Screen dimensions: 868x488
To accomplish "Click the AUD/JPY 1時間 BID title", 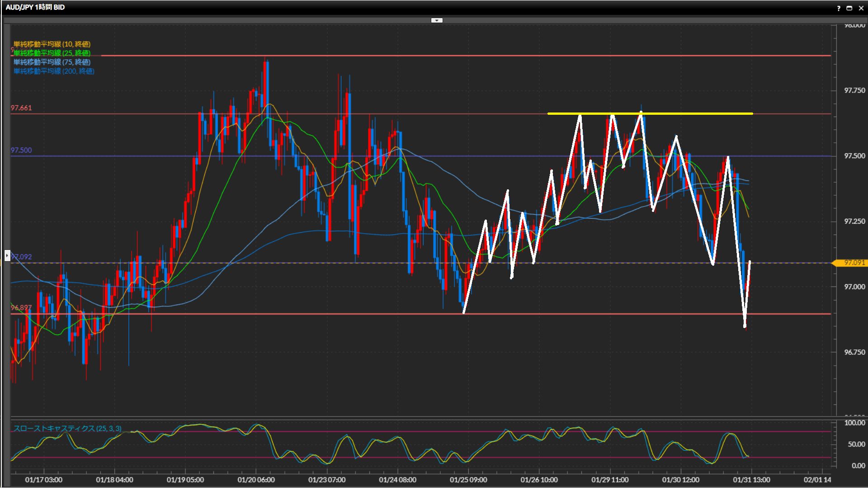I will (x=35, y=7).
